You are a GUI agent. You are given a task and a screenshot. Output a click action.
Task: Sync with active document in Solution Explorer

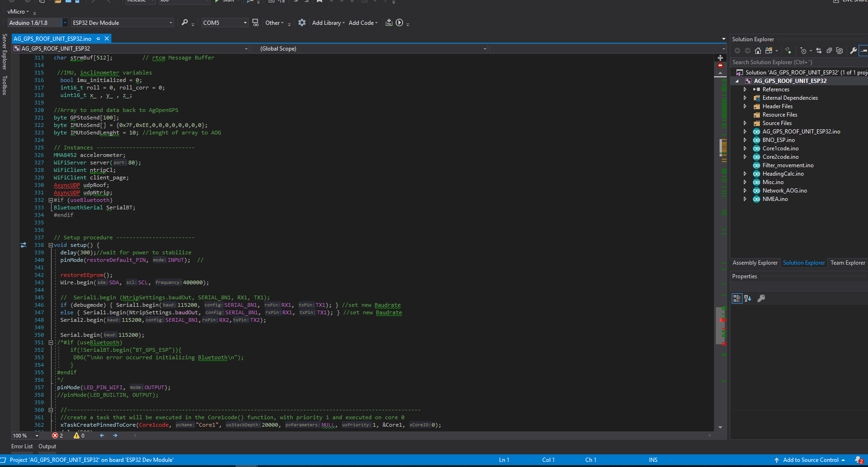[819, 51]
